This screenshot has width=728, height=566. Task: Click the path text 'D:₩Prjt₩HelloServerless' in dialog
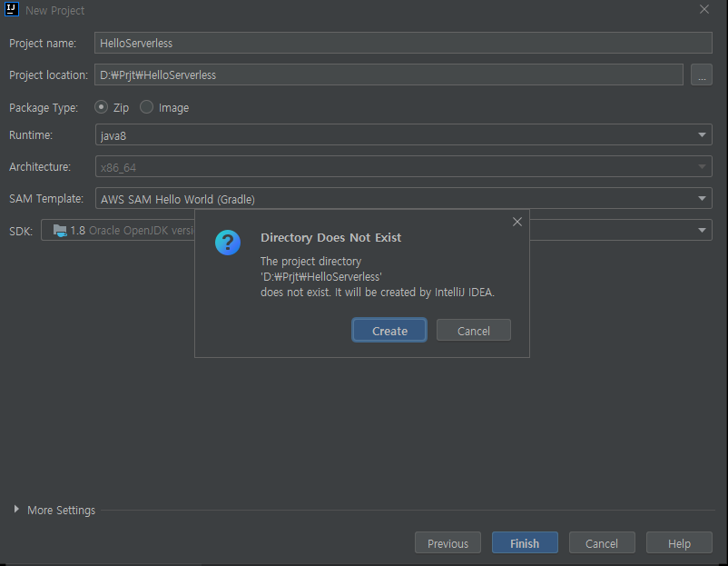coord(320,277)
